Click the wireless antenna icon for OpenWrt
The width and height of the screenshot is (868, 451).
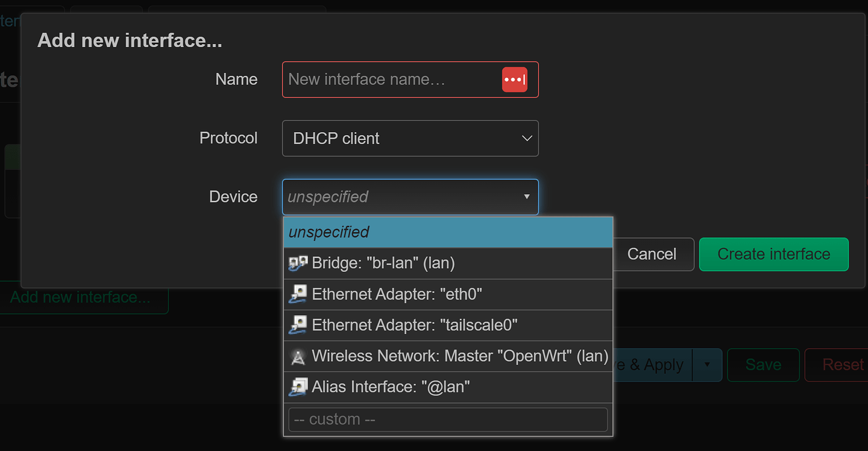[x=298, y=356]
